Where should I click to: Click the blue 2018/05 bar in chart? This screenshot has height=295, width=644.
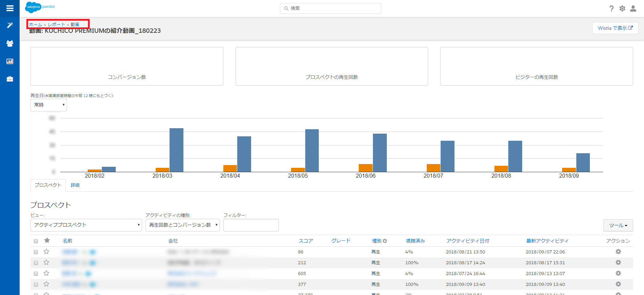point(312,151)
